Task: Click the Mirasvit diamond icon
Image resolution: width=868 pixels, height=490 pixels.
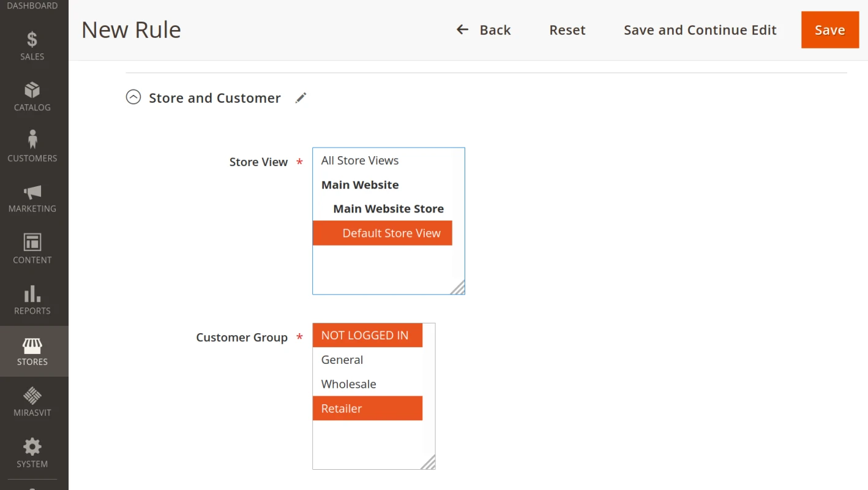Action: tap(32, 396)
